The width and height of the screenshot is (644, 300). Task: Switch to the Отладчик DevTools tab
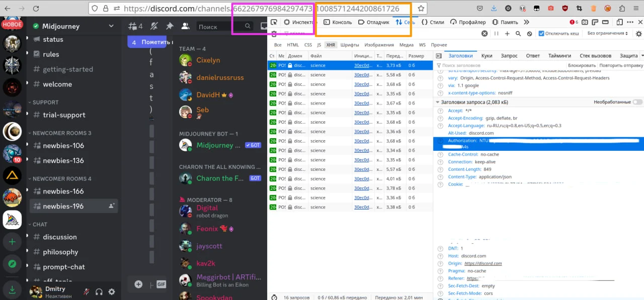point(374,22)
